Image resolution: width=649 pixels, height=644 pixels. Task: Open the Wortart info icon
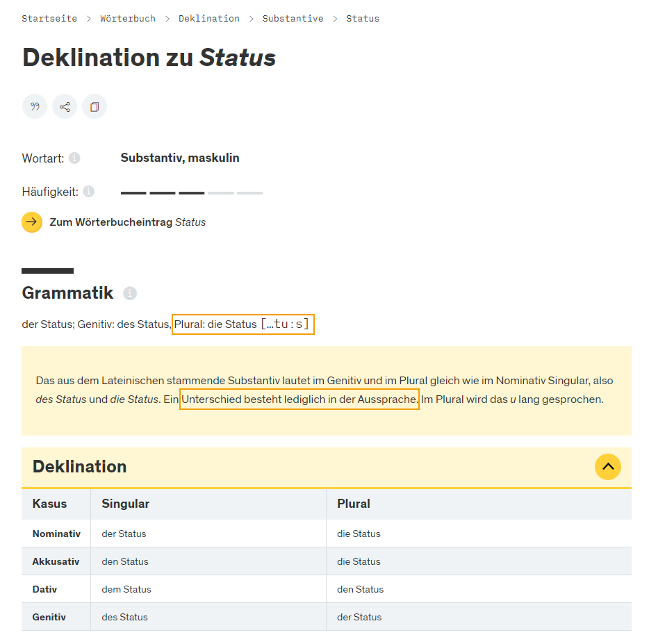click(x=74, y=158)
